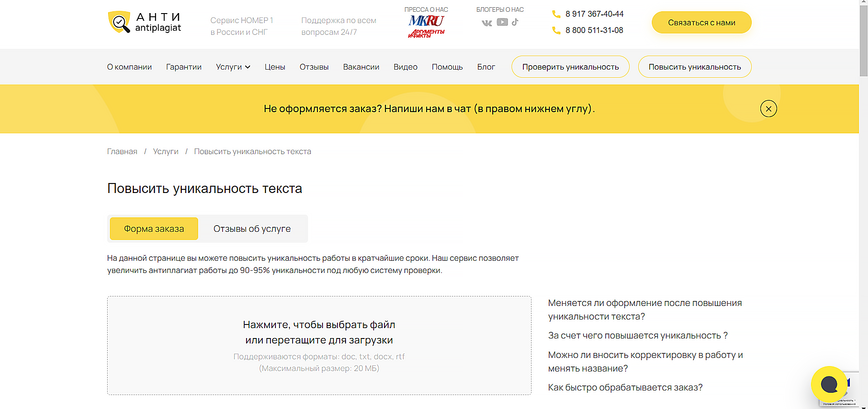The height and width of the screenshot is (409, 868).
Task: Open question За счет чего повышается уникальность
Action: coord(638,335)
